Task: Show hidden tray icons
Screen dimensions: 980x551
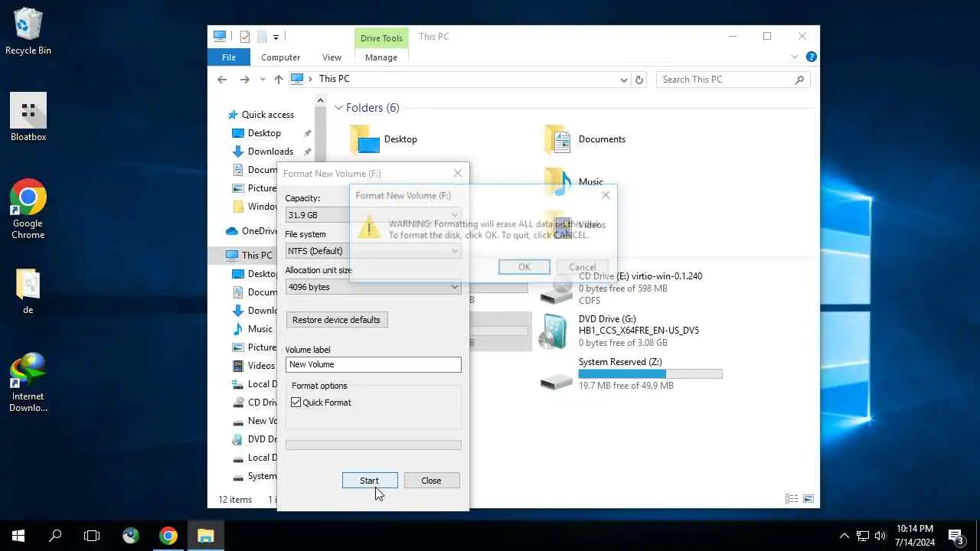Action: pyautogui.click(x=844, y=536)
